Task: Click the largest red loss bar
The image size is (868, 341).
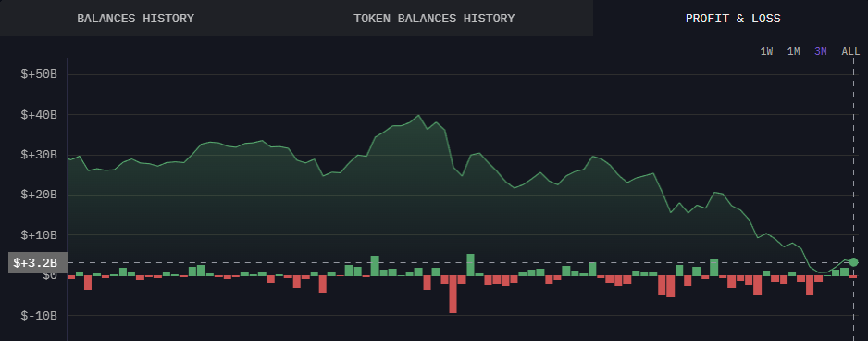Action: tap(453, 295)
